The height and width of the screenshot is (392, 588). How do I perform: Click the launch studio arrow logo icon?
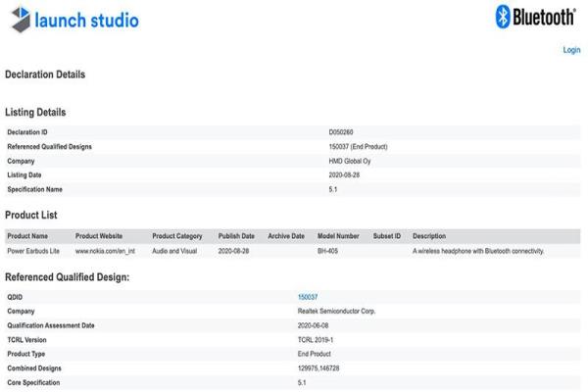coord(18,20)
